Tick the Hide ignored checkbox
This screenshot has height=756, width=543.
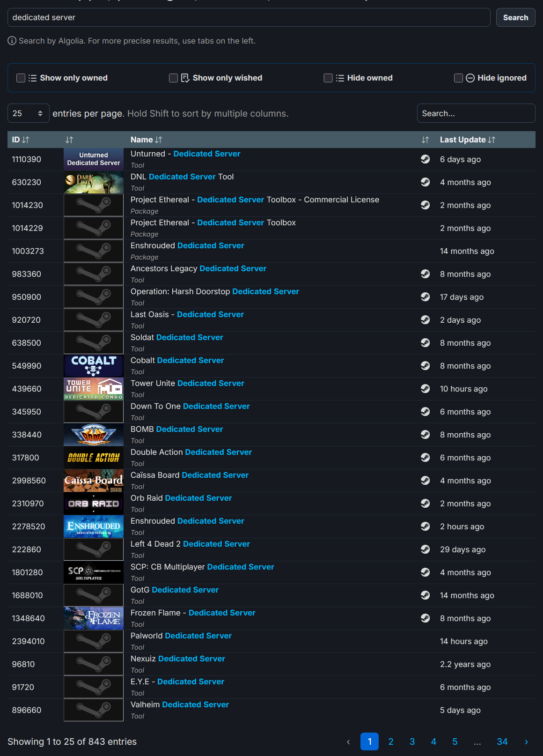(x=459, y=78)
